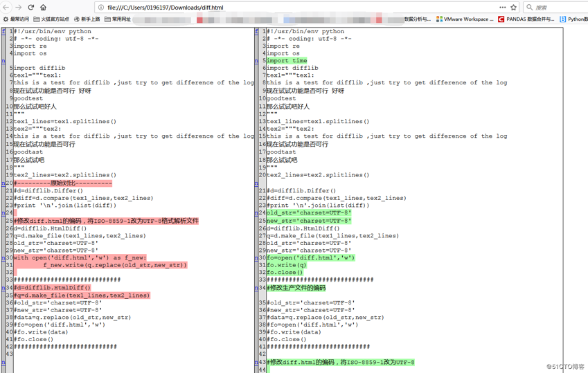Open the page actions three-dot menu
This screenshot has width=588, height=373.
(x=502, y=7)
